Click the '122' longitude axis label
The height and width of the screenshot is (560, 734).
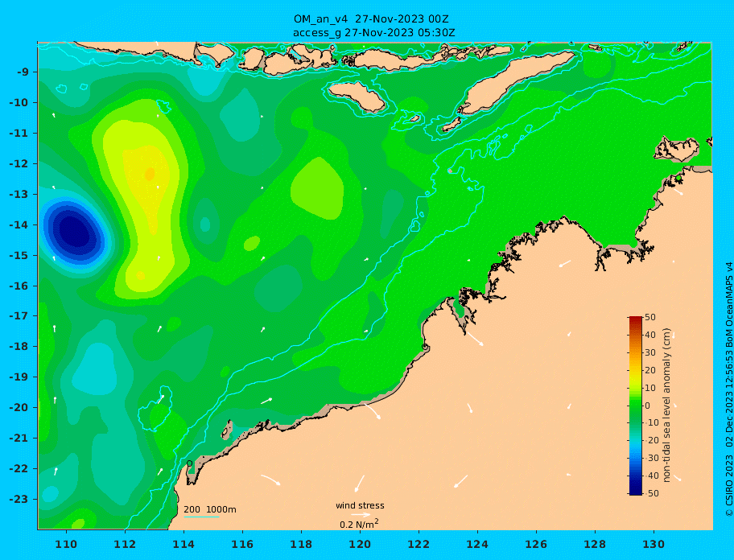pyautogui.click(x=419, y=544)
